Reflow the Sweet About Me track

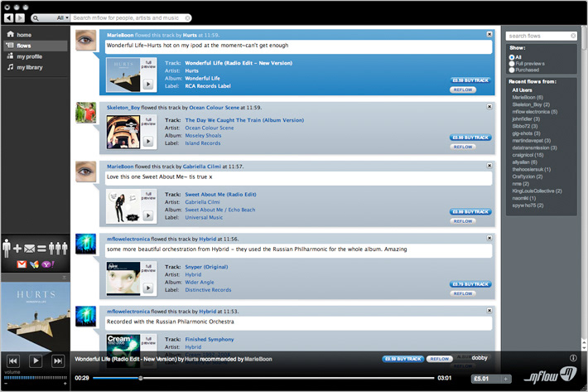tap(462, 220)
